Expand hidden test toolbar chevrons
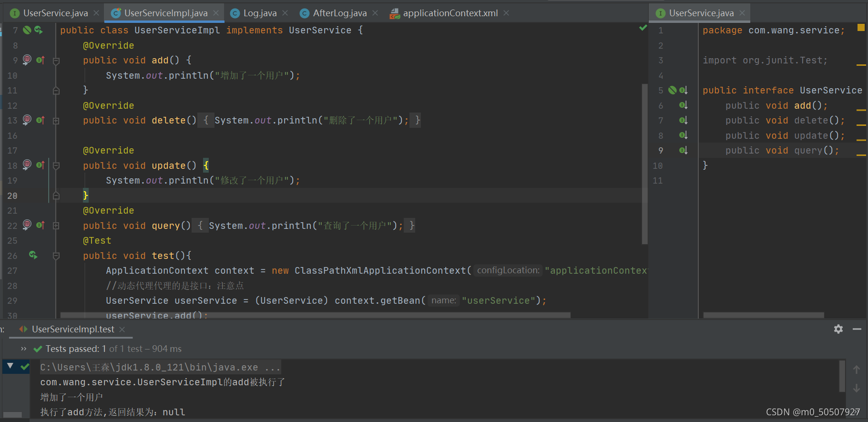The width and height of the screenshot is (868, 422). [23, 349]
